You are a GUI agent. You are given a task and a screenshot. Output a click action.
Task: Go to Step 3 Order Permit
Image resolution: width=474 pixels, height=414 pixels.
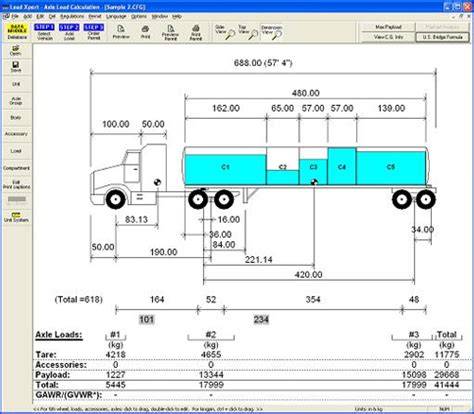[x=94, y=32]
